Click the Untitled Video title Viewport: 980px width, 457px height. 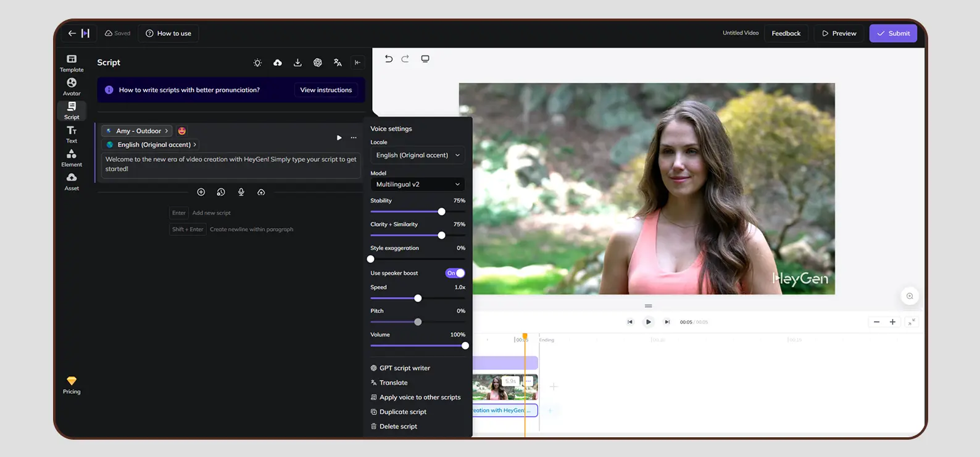[741, 33]
